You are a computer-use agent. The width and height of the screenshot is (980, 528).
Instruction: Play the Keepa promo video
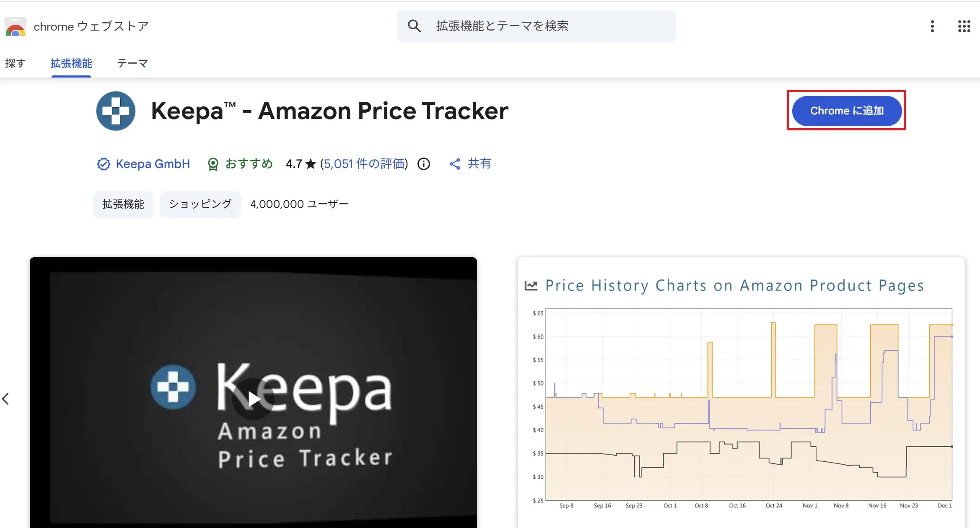click(253, 399)
